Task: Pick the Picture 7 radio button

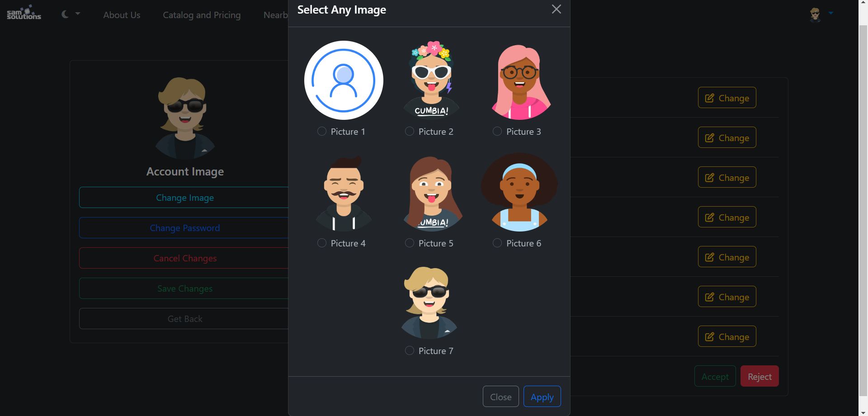Action: (x=410, y=351)
